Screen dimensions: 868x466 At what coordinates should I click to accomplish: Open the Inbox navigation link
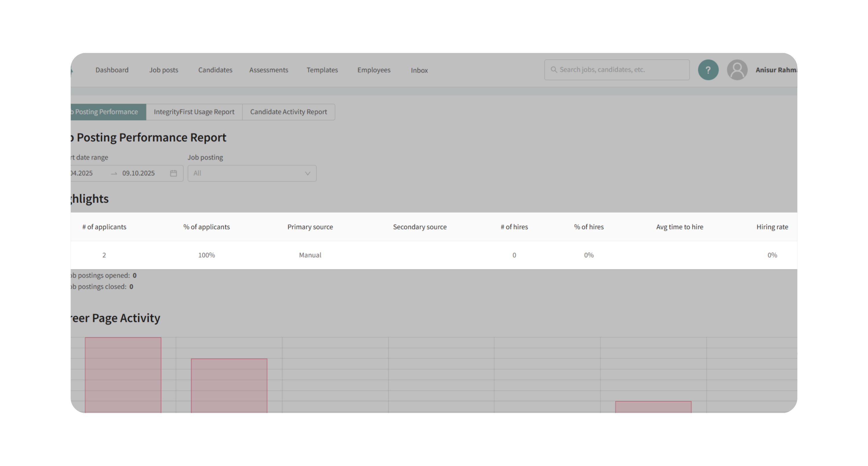[419, 70]
